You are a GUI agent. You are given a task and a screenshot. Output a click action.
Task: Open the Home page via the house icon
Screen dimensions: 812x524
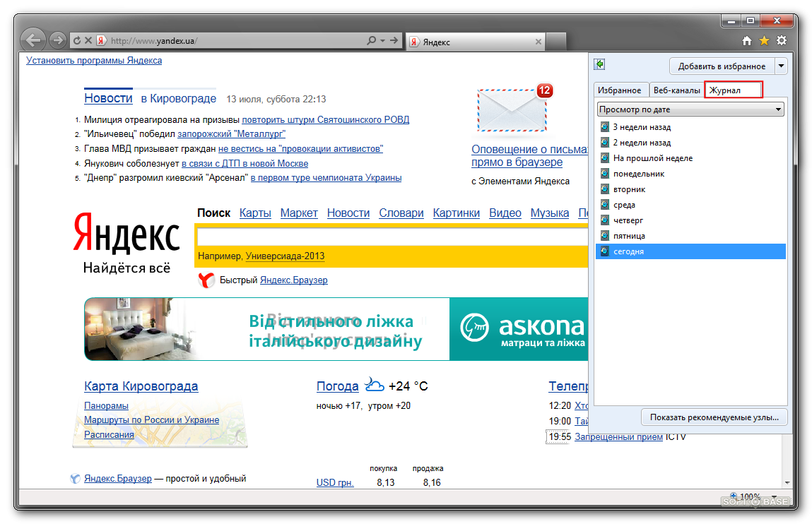pyautogui.click(x=747, y=41)
